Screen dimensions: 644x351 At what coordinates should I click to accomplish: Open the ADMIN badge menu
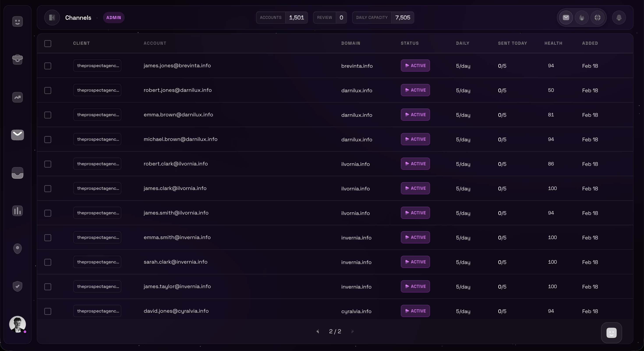coord(114,18)
